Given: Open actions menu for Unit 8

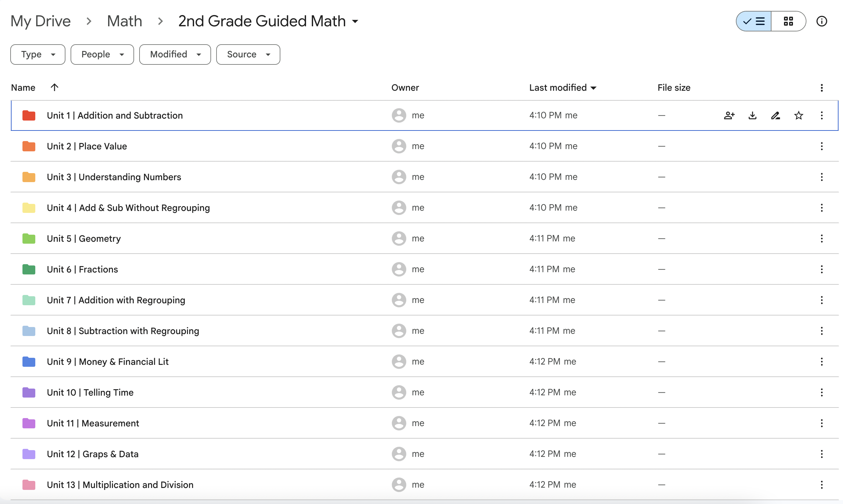Looking at the screenshot, I should (x=821, y=331).
